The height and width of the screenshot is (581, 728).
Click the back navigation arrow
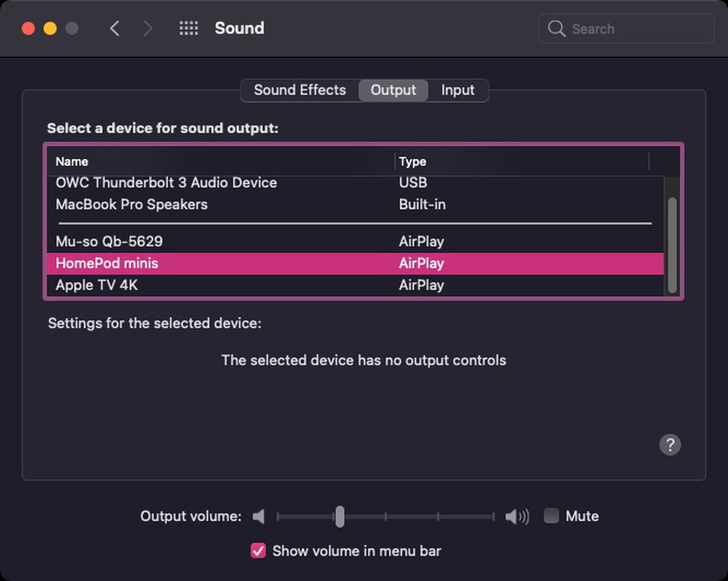[115, 28]
